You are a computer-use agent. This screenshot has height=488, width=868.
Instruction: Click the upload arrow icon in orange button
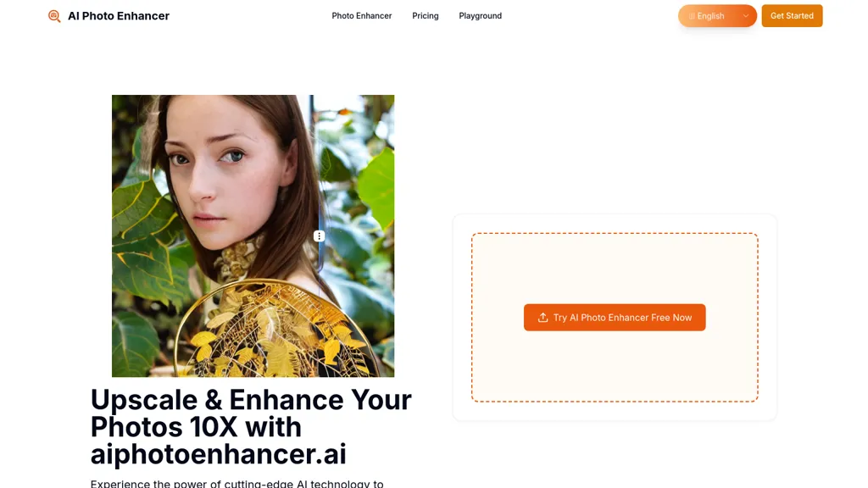click(x=542, y=318)
